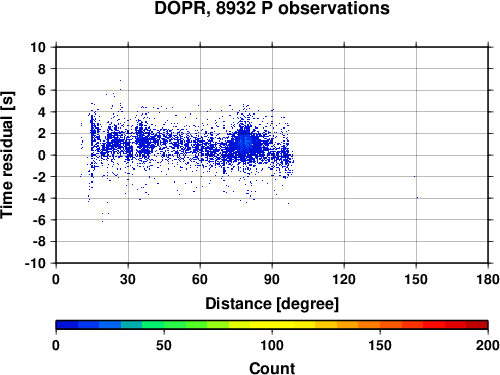The image size is (500, 375).
Task: Click the isolated data point near 150 degrees
Action: 417,198
